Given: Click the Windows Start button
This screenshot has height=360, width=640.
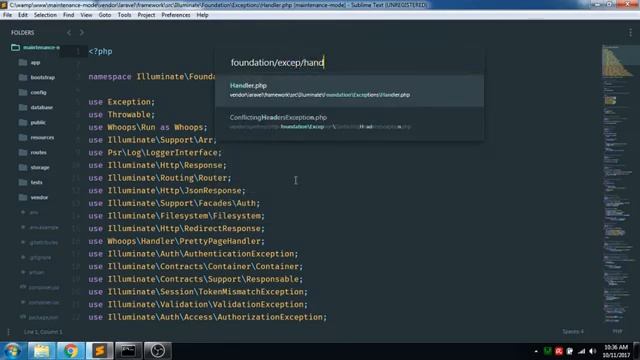Looking at the screenshot, I should [12, 351].
